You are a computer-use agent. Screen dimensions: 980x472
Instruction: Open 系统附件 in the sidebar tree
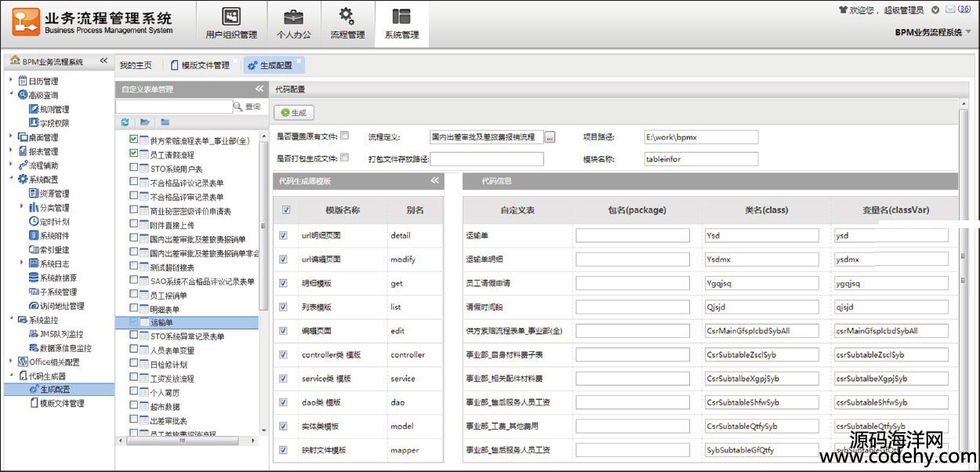point(49,236)
